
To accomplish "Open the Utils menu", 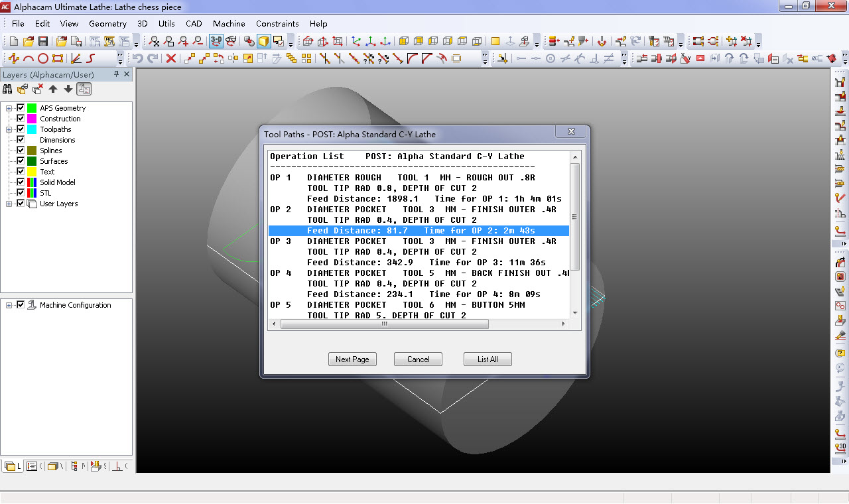I will pyautogui.click(x=166, y=23).
